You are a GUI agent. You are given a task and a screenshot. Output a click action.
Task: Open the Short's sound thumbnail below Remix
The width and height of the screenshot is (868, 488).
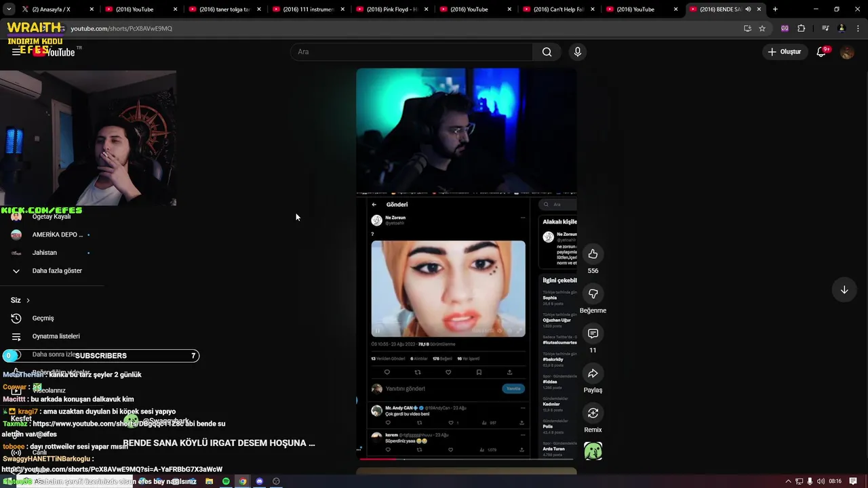(593, 451)
